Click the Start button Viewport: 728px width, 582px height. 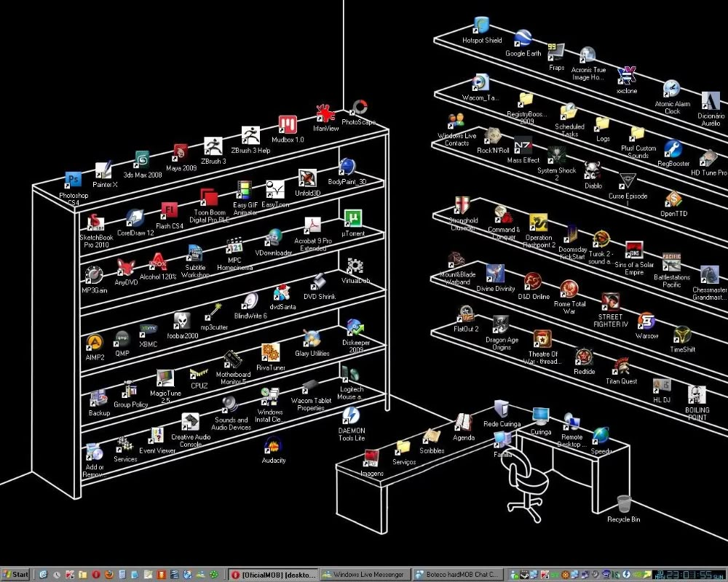point(15,575)
